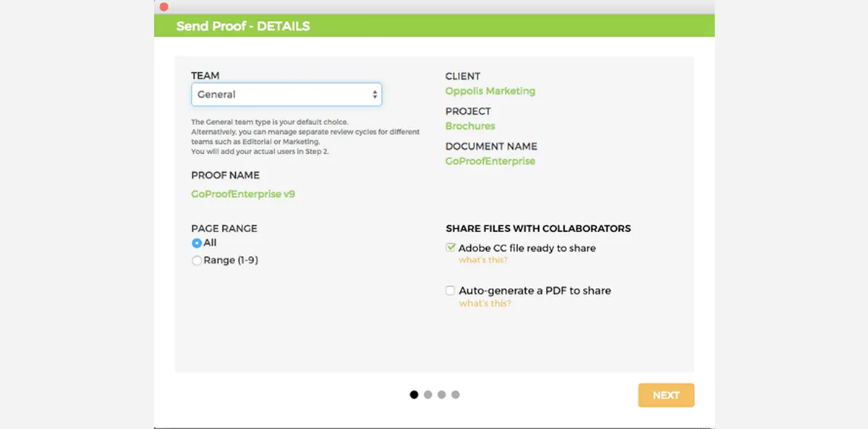Close the window with red button
This screenshot has width=868, height=429.
[x=164, y=7]
